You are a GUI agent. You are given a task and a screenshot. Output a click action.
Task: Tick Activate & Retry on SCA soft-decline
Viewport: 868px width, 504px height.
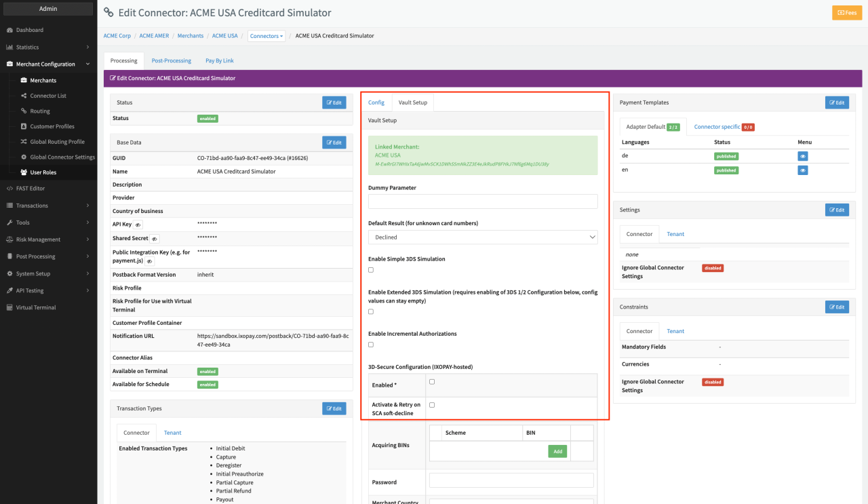[x=432, y=405]
